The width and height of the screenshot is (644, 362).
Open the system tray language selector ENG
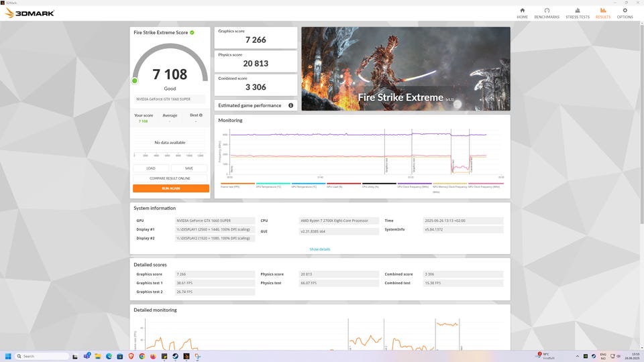(602, 355)
